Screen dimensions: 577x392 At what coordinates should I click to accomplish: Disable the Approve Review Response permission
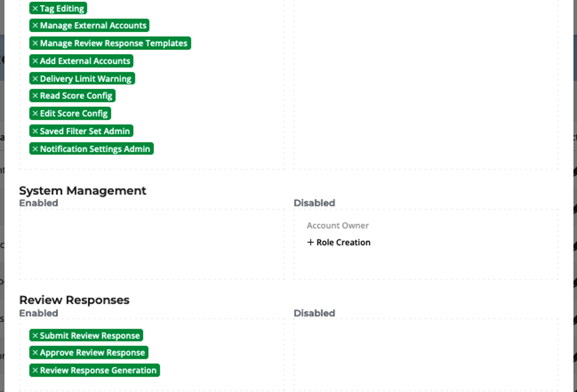[x=34, y=353]
